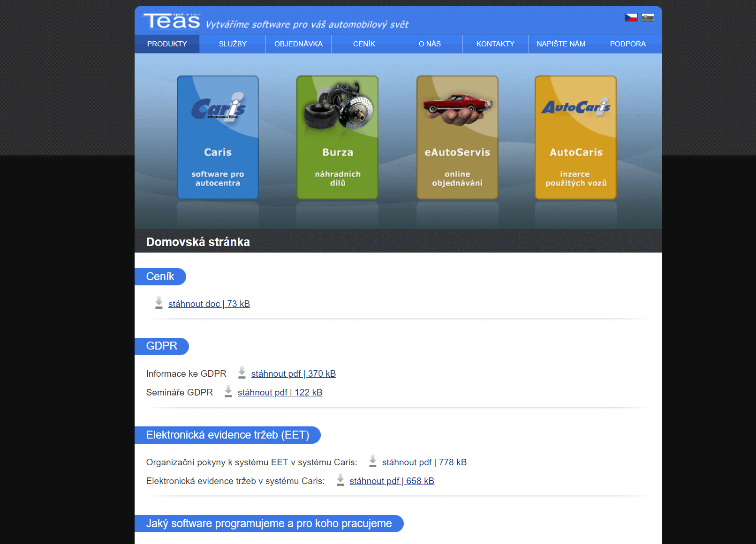The image size is (756, 544).
Task: Open the Caris software product card
Action: (x=218, y=137)
